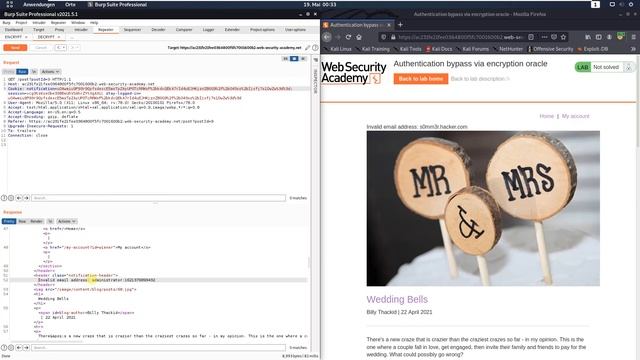
Task: Select the highlighted stacked layout icon
Action: [294, 59]
